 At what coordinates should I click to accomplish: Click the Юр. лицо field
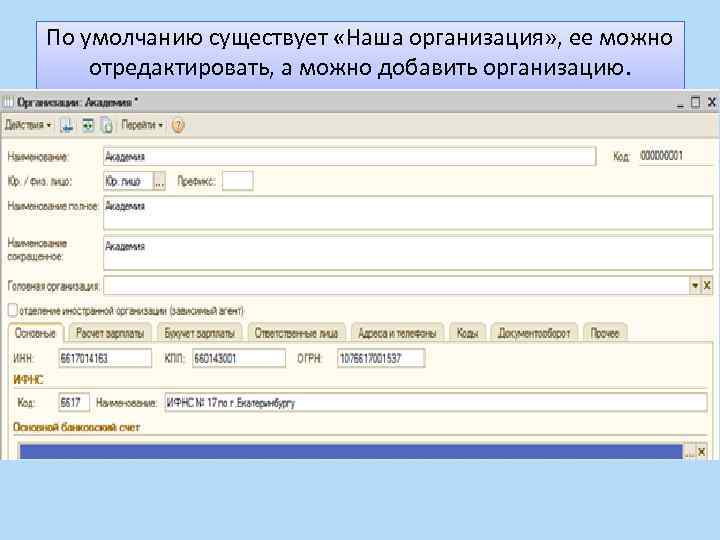pyautogui.click(x=128, y=181)
